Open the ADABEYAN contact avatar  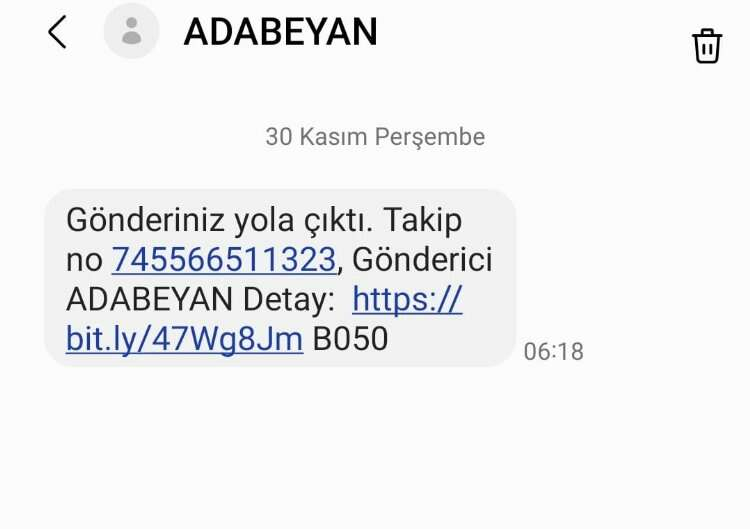(132, 31)
